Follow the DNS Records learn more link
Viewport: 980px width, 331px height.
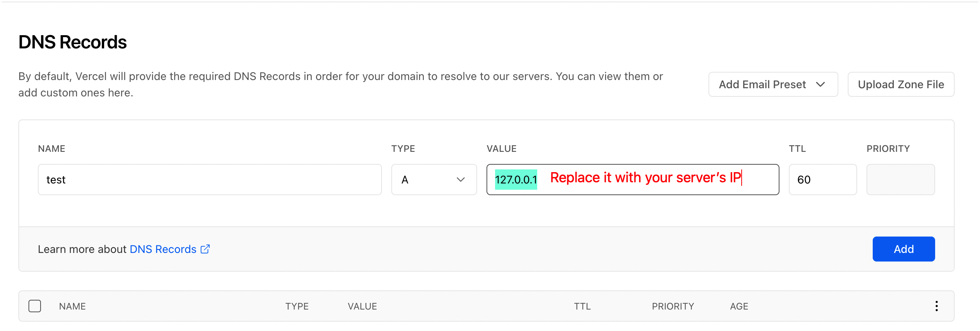(x=163, y=249)
